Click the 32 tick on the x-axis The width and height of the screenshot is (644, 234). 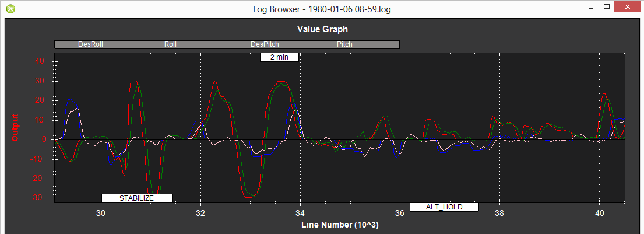pos(201,214)
